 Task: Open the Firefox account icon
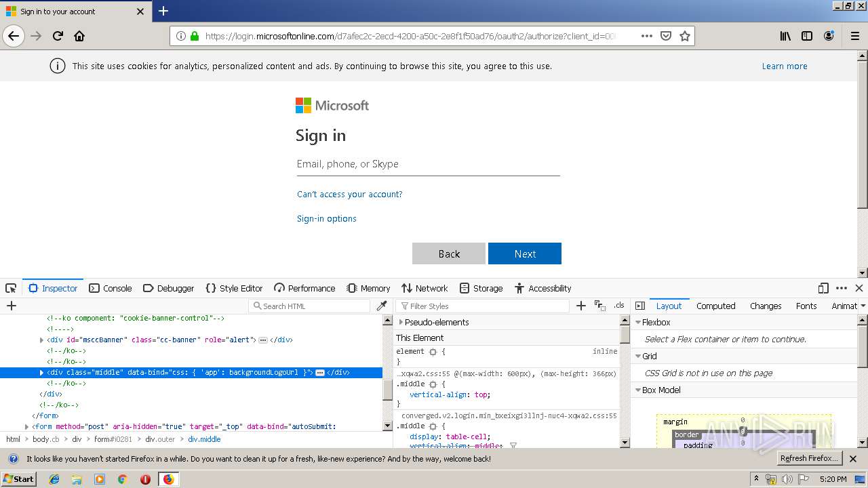(829, 36)
